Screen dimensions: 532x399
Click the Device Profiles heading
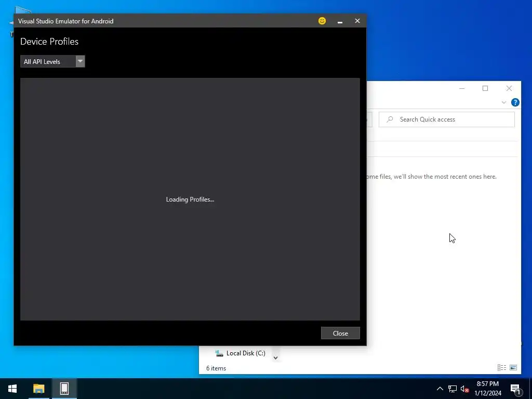coord(49,42)
